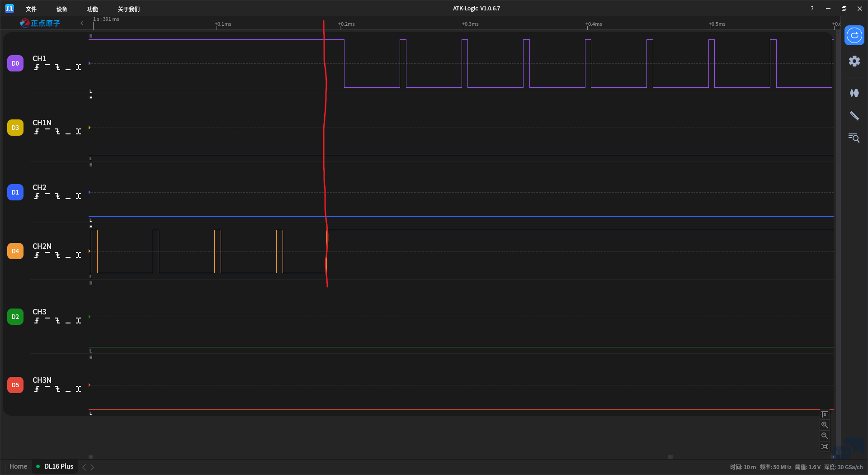Open the 文件 menu
The width and height of the screenshot is (868, 475).
pyautogui.click(x=31, y=9)
